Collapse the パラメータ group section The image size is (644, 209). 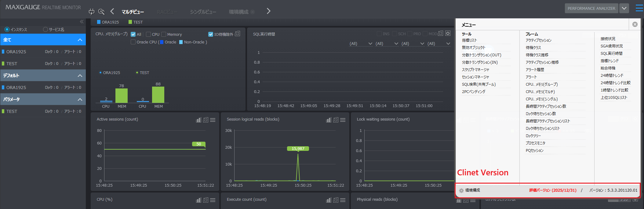pos(80,99)
